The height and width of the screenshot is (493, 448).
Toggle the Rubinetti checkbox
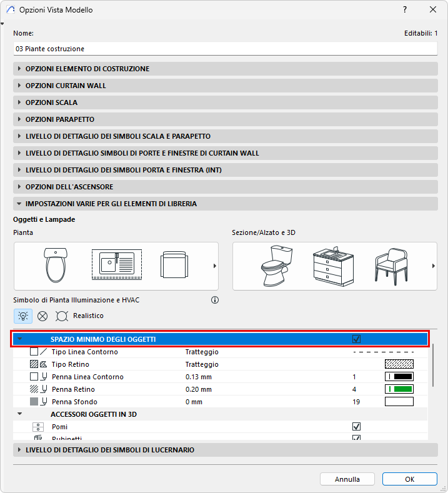356,437
